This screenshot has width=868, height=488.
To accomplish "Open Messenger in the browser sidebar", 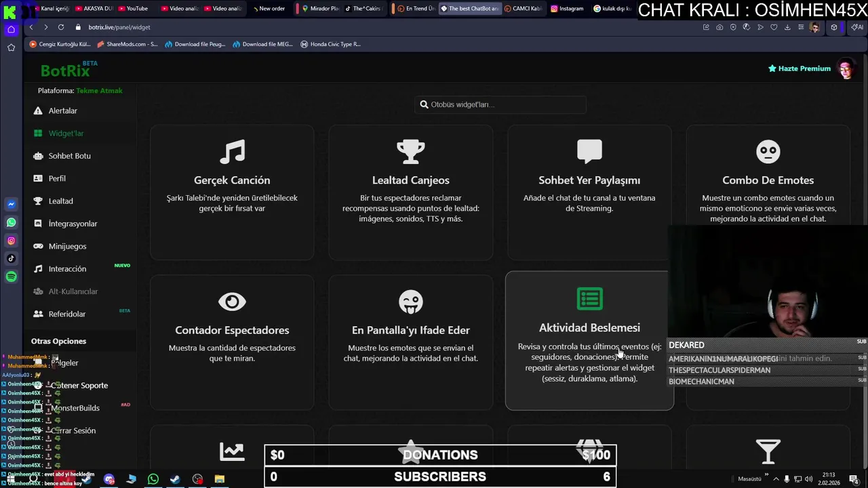I will [11, 204].
